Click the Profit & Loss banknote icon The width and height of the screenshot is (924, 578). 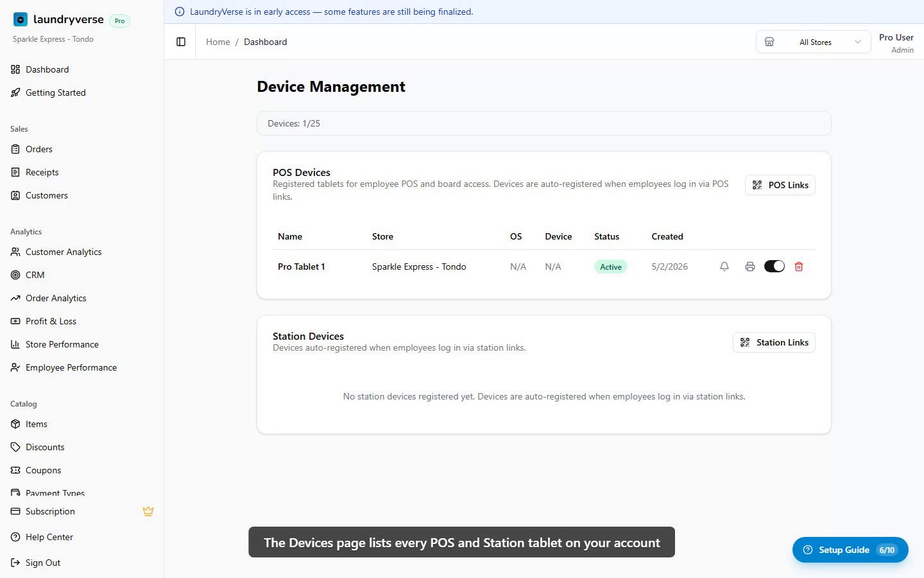pos(15,321)
